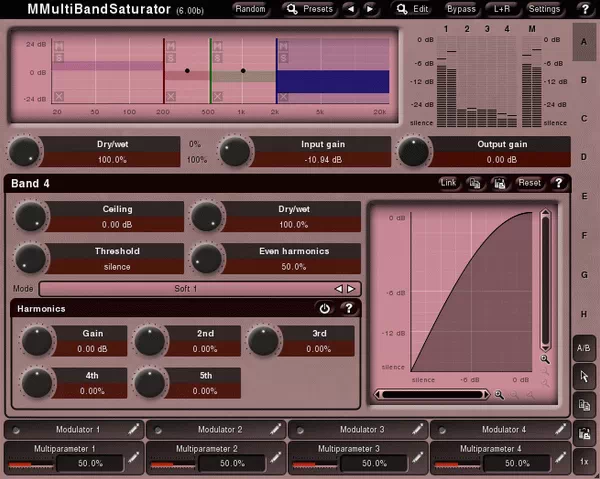Click the global Dry/wet knob
600x479 pixels.
coord(24,152)
